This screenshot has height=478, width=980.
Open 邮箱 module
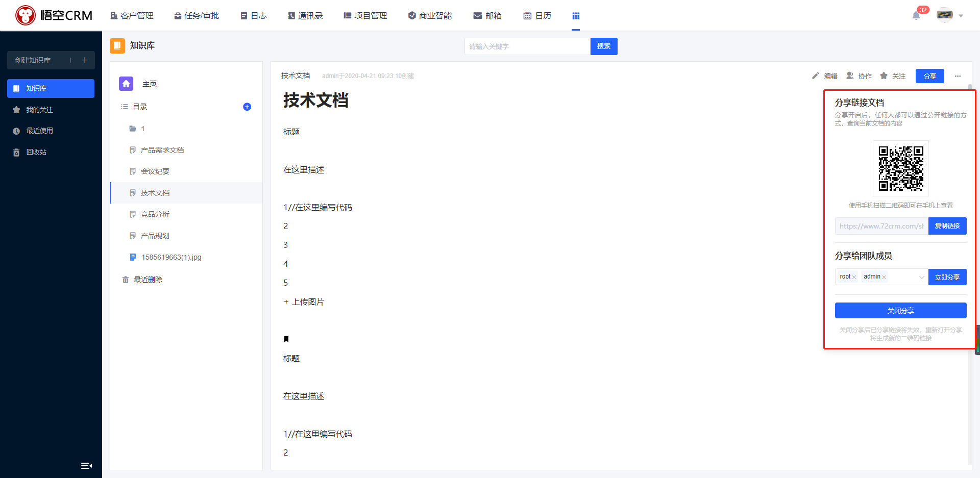coord(487,16)
